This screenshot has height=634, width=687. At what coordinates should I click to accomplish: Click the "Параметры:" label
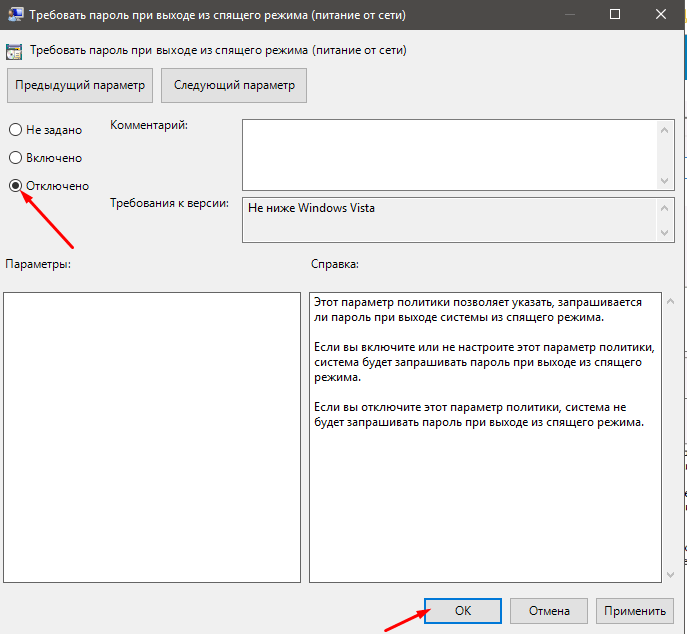[x=38, y=264]
